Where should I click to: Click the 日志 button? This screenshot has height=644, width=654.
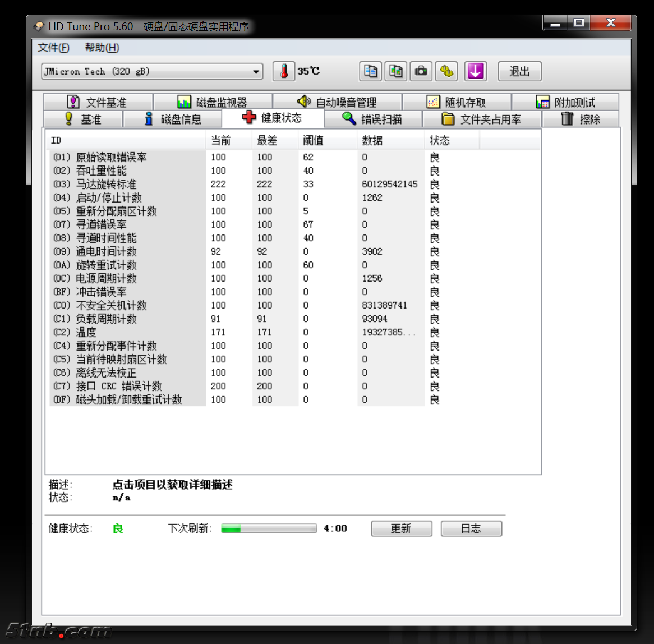(x=471, y=528)
